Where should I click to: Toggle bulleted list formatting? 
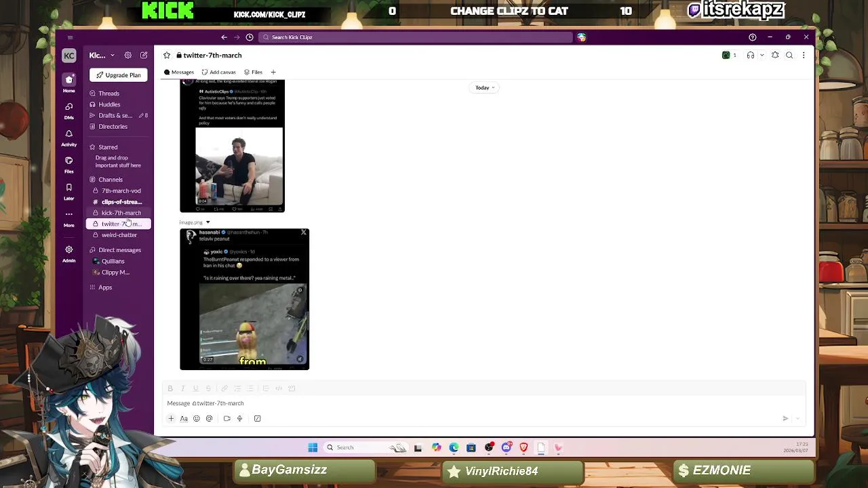tap(250, 388)
